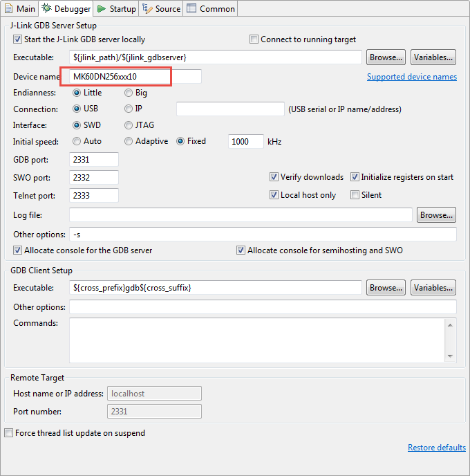
Task: Select the Source tab
Action: [162, 9]
